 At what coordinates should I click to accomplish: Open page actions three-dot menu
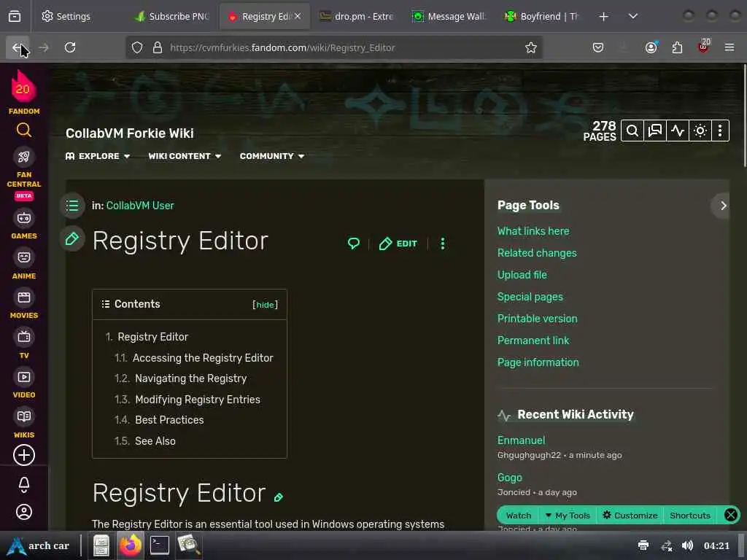pos(443,244)
